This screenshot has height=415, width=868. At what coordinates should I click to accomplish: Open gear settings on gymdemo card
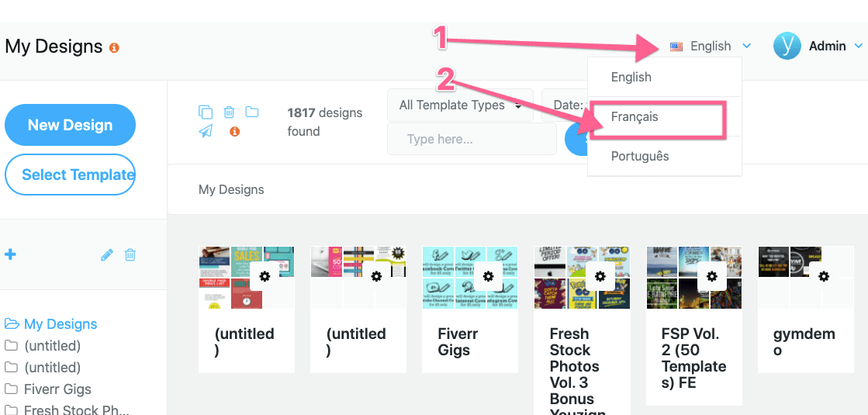pyautogui.click(x=823, y=276)
